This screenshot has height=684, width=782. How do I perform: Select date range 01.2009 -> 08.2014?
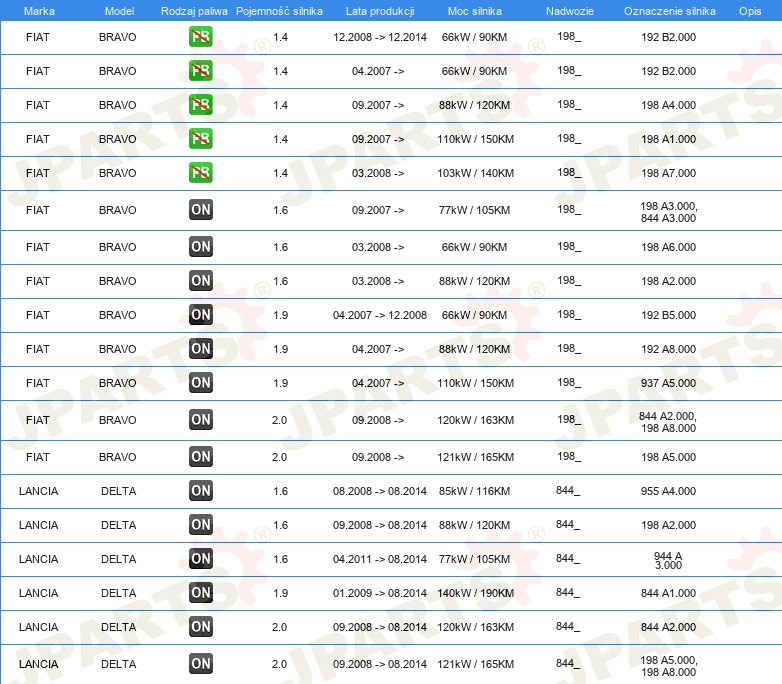tap(380, 593)
